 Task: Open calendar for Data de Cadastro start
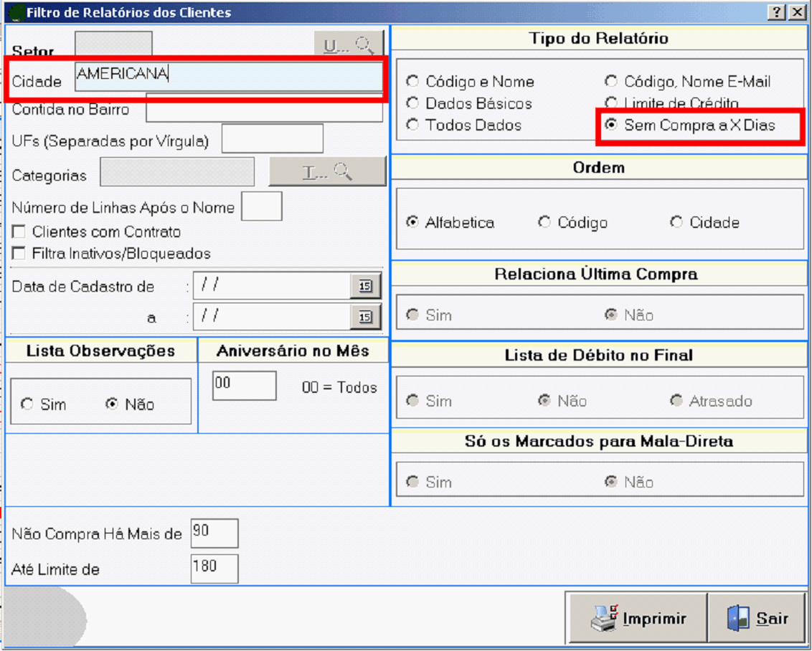click(x=366, y=286)
